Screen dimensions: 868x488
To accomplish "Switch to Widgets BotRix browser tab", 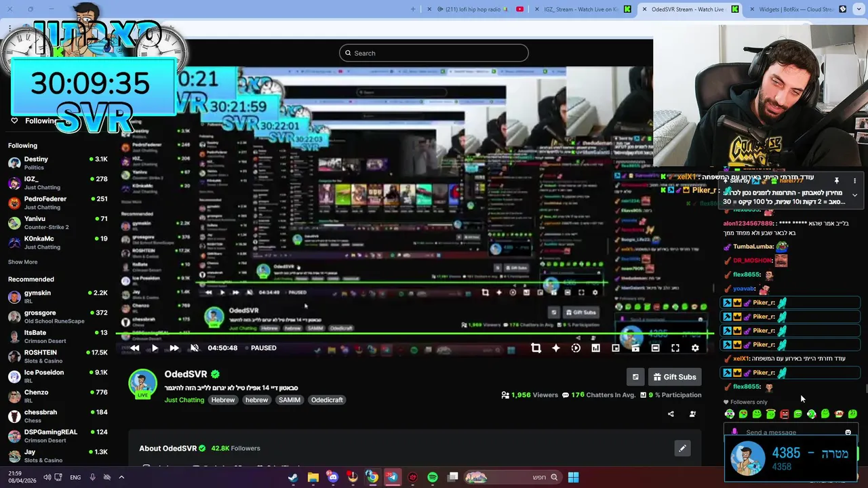I will click(797, 9).
